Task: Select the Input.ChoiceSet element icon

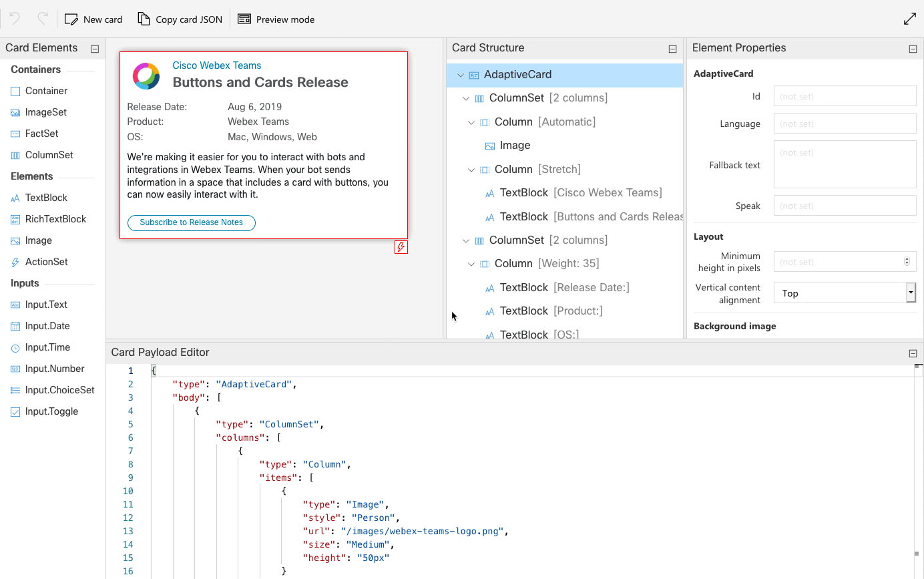Action: [x=15, y=390]
